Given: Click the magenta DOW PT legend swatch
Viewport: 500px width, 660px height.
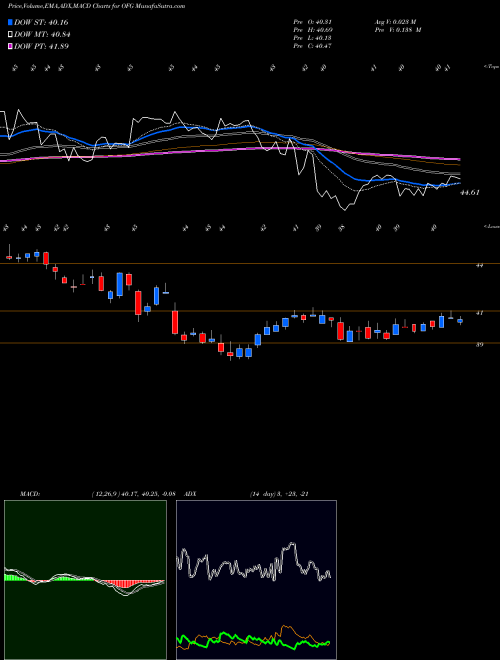Looking at the screenshot, I should [10, 46].
